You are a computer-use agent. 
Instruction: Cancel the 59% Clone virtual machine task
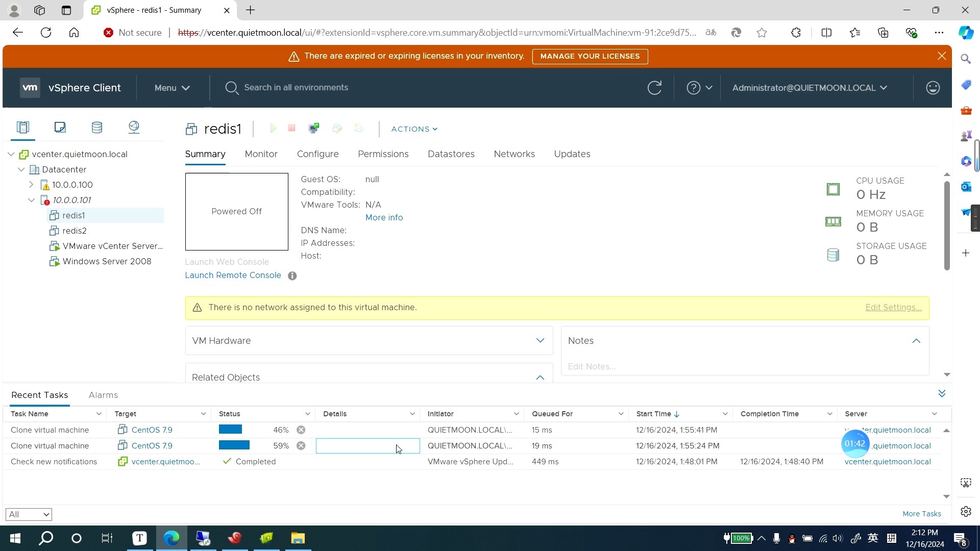(x=301, y=446)
